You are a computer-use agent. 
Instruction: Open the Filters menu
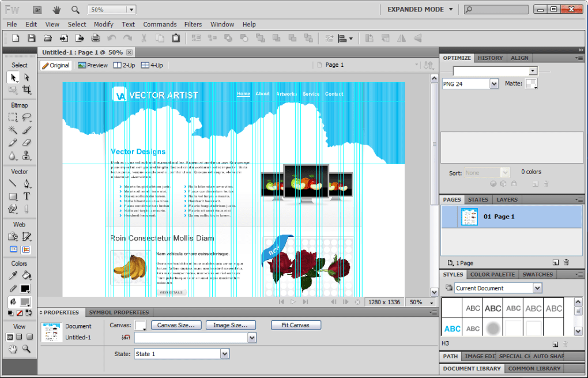pos(193,24)
